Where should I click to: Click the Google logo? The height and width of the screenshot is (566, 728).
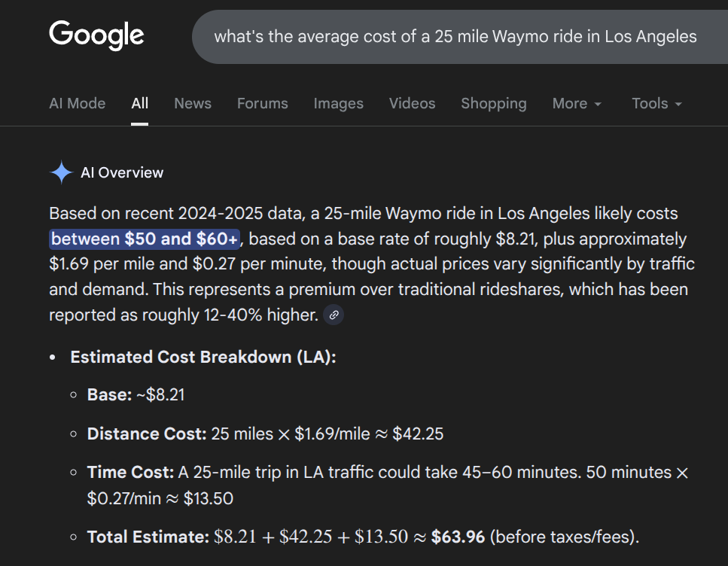coord(96,35)
